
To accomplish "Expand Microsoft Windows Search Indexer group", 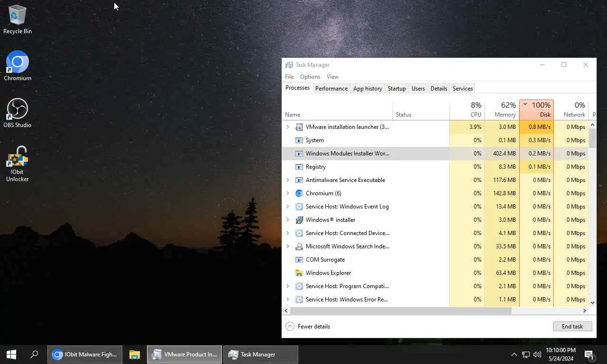I will pos(287,246).
